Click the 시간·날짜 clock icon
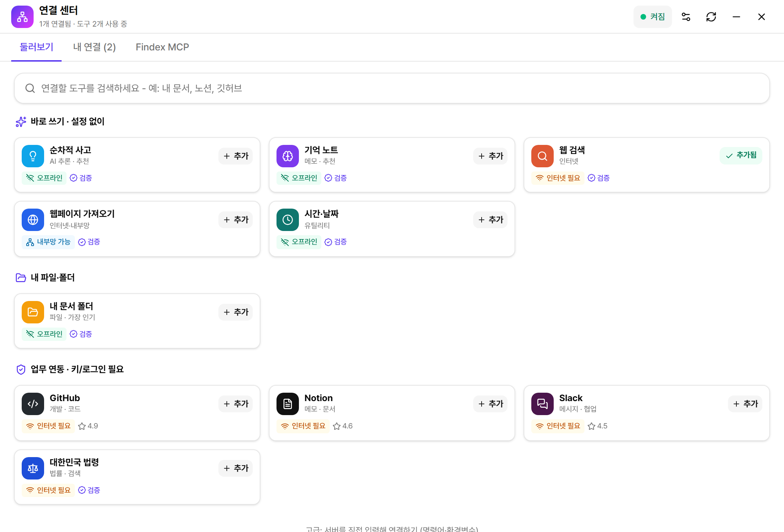Image resolution: width=784 pixels, height=532 pixels. [288, 220]
